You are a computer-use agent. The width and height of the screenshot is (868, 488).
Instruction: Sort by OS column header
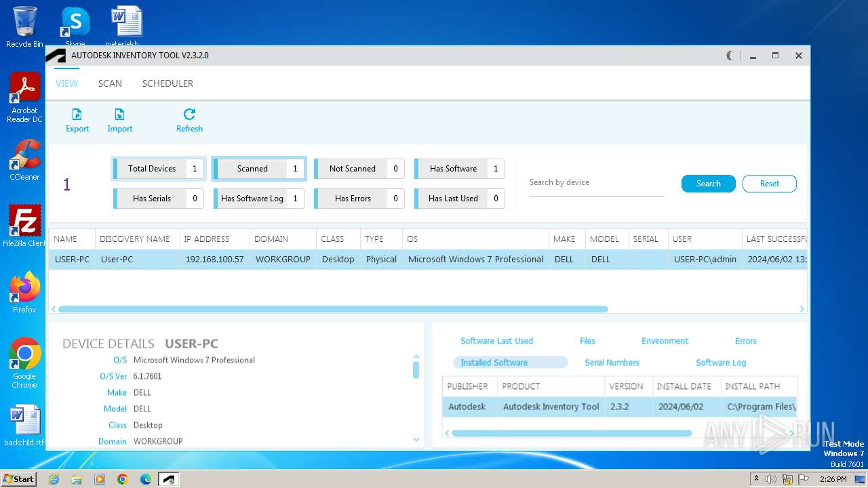pyautogui.click(x=475, y=239)
